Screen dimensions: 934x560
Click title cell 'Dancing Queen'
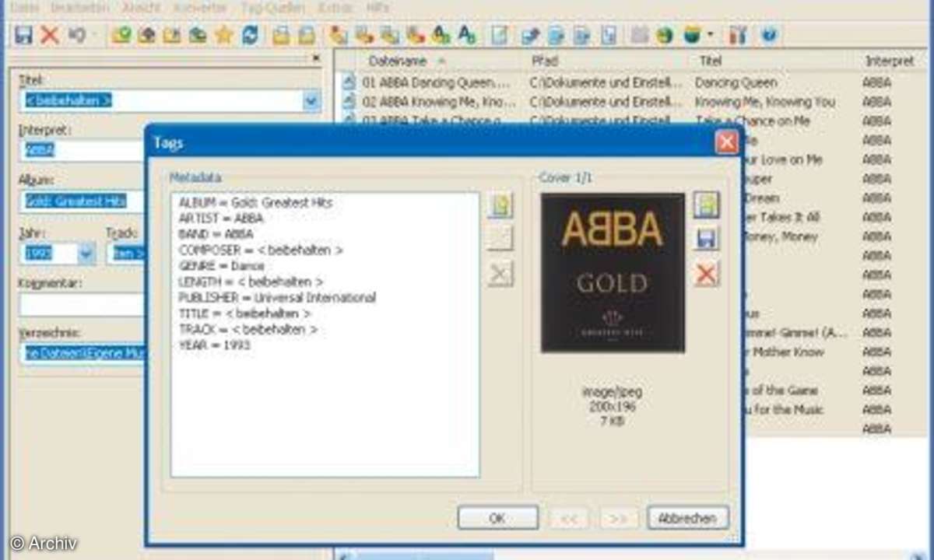click(x=736, y=82)
